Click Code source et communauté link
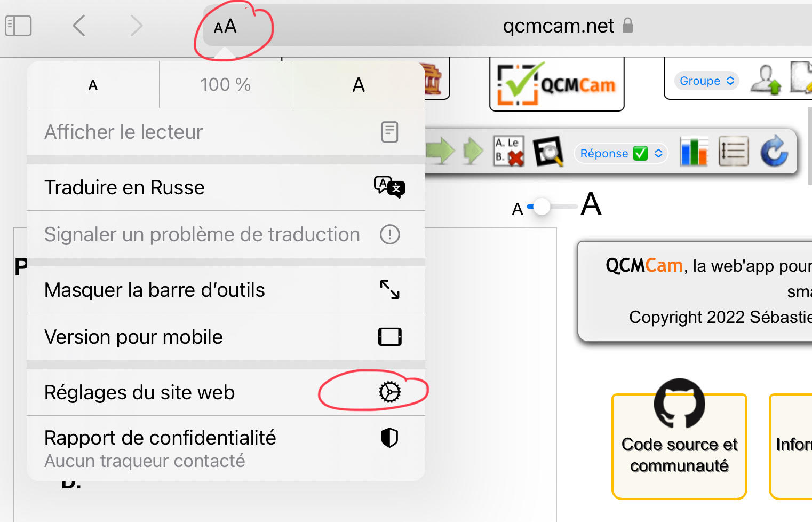The width and height of the screenshot is (812, 522). coord(679,446)
